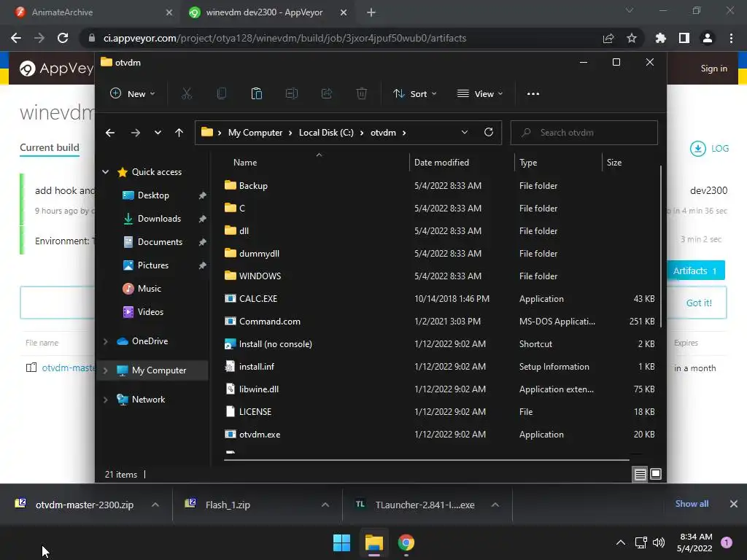Select Pictures in navigation pane
Viewport: 747px width, 560px height.
coord(152,265)
